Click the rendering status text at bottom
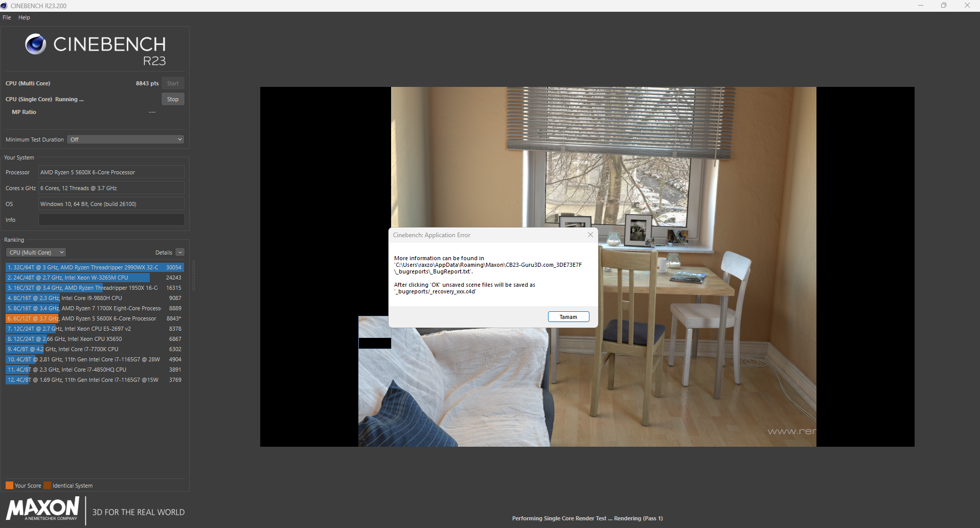The height and width of the screenshot is (528, 980). pyautogui.click(x=587, y=518)
